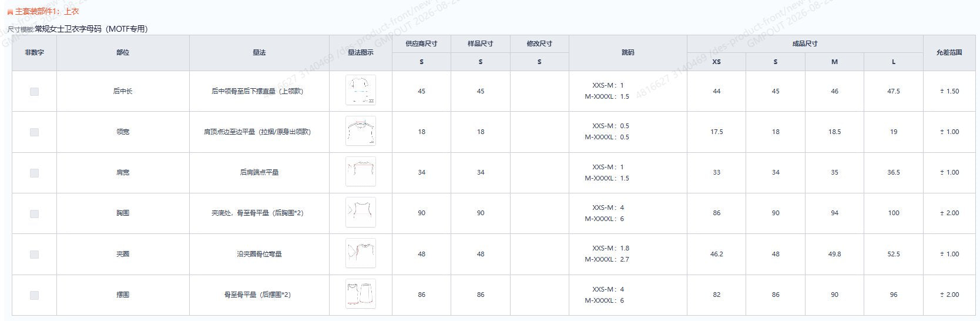The height and width of the screenshot is (321, 980).
Task: Open the 夹圈 measurement diagram thumbnail
Action: pyautogui.click(x=361, y=253)
